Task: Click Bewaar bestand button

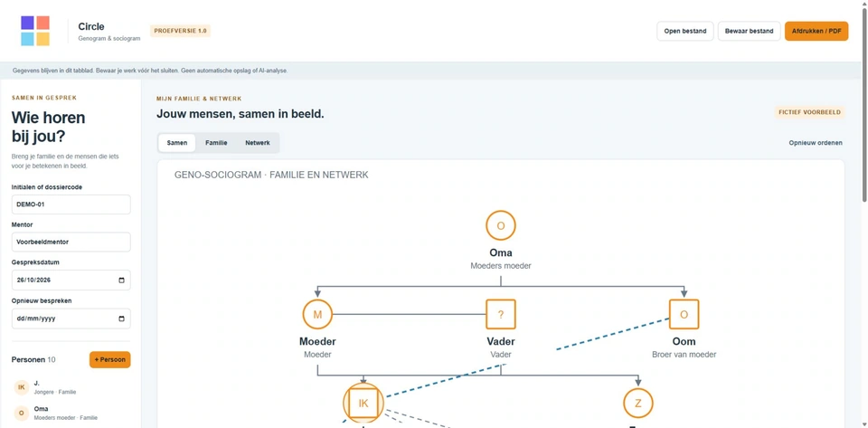Action: [749, 31]
